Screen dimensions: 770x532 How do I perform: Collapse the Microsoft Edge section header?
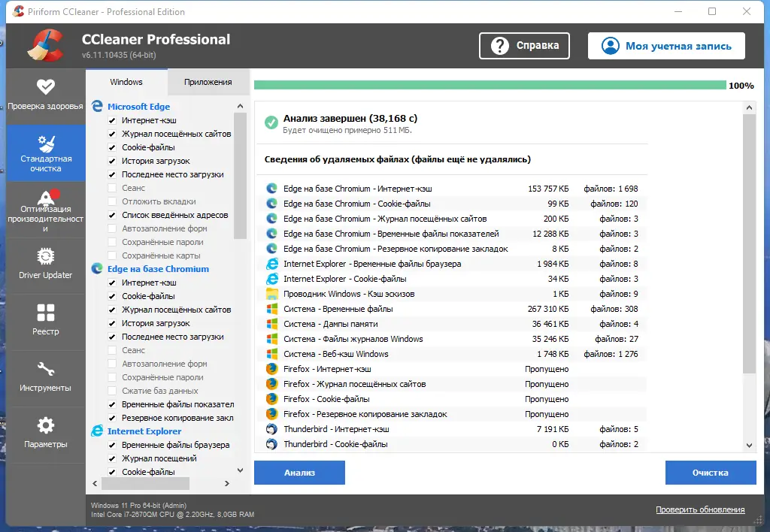click(x=138, y=107)
